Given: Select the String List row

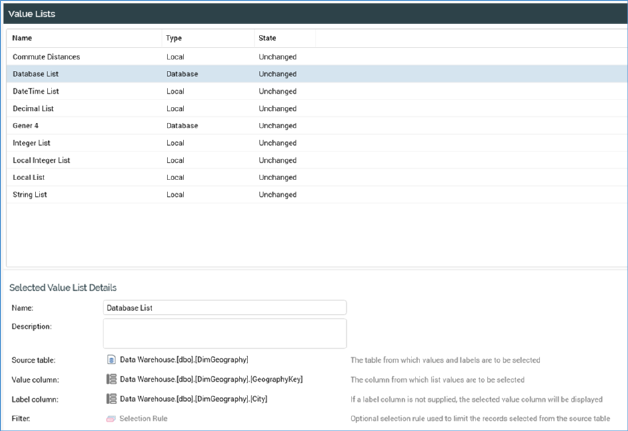Looking at the screenshot, I should [x=316, y=195].
